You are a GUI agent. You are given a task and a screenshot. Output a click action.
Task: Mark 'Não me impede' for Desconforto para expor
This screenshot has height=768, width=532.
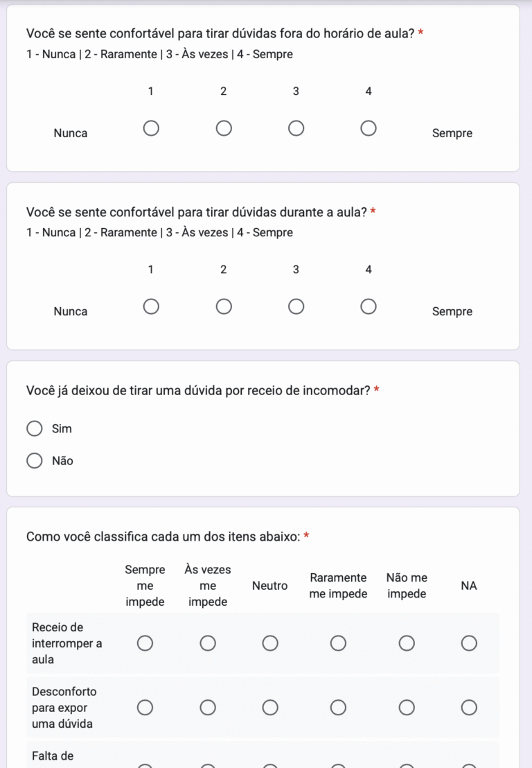pos(407,708)
